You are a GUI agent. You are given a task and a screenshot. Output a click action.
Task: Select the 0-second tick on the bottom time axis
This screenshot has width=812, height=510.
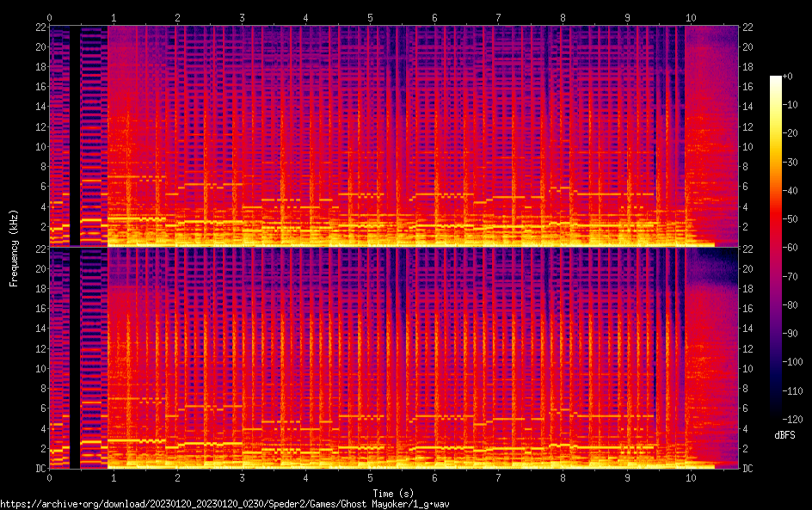(50, 478)
